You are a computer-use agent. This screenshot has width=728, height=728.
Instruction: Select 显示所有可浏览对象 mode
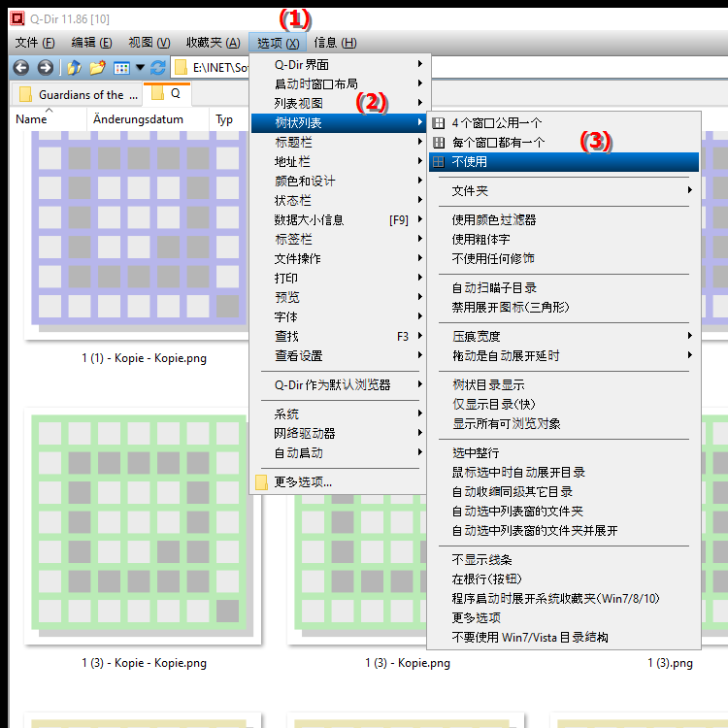click(x=564, y=424)
